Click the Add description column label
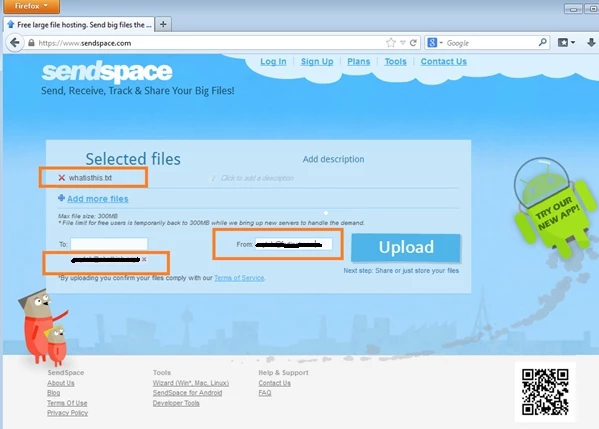Image resolution: width=599 pixels, height=429 pixels. (333, 159)
